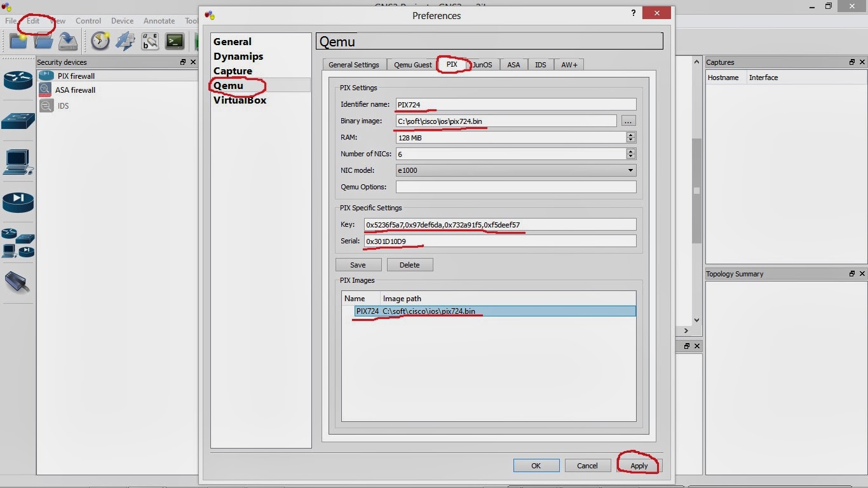This screenshot has width=868, height=488.
Task: Float the Captures panel
Action: [852, 62]
